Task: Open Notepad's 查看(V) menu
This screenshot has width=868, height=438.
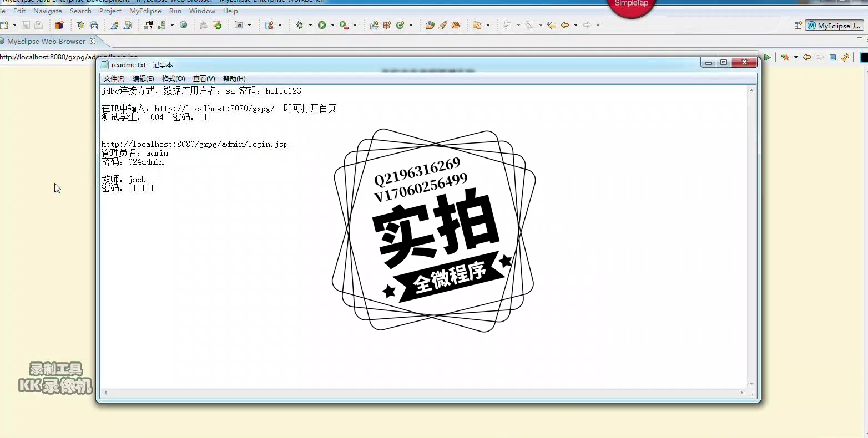Action: 204,79
